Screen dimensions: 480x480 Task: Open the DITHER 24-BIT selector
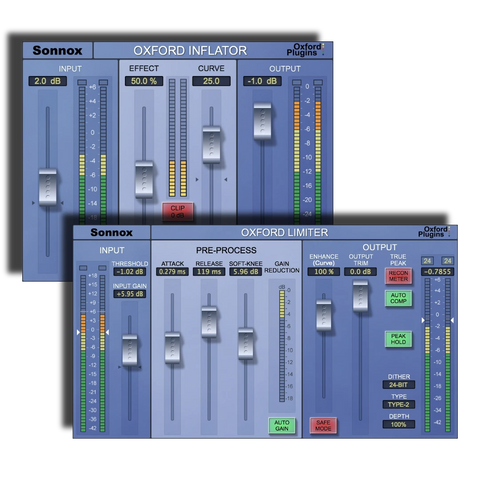(399, 385)
